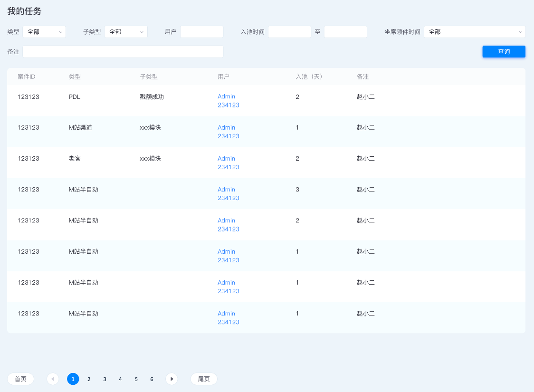Click the 老客 type cell
The image size is (534, 392).
click(75, 159)
